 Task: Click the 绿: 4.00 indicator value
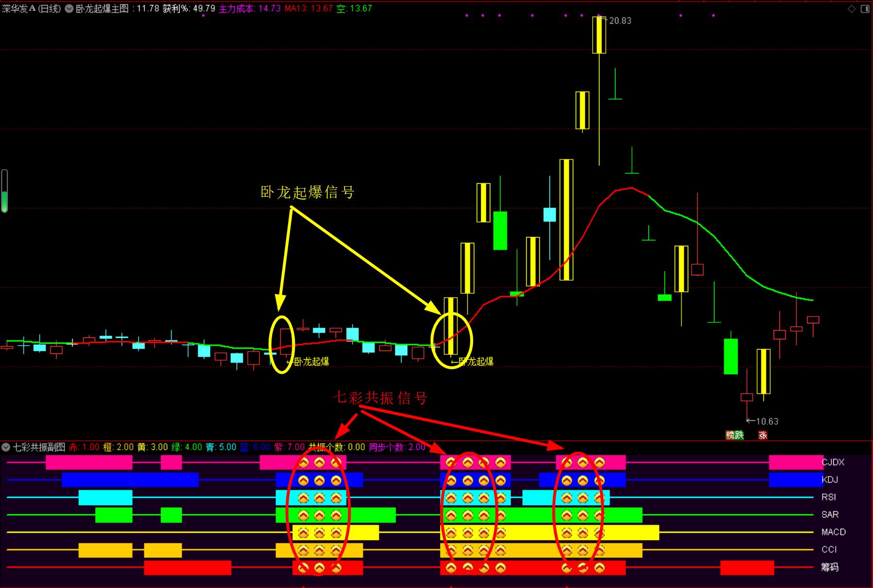[187, 447]
